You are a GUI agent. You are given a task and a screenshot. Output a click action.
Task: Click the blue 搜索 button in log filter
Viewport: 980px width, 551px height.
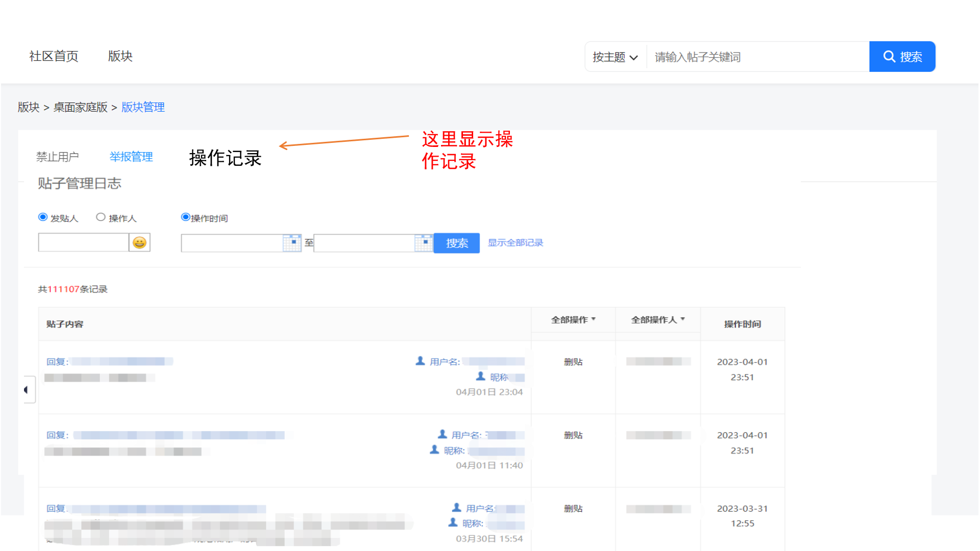456,243
